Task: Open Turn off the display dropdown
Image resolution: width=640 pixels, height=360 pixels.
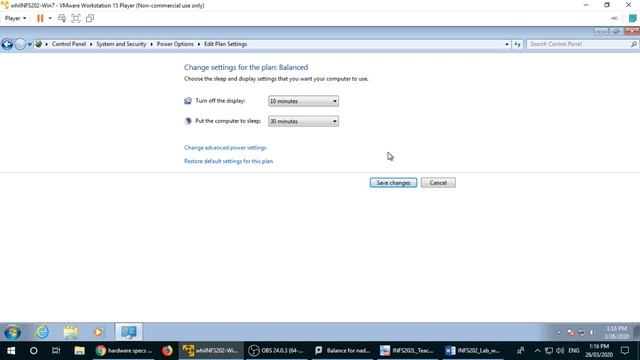Action: (x=303, y=101)
